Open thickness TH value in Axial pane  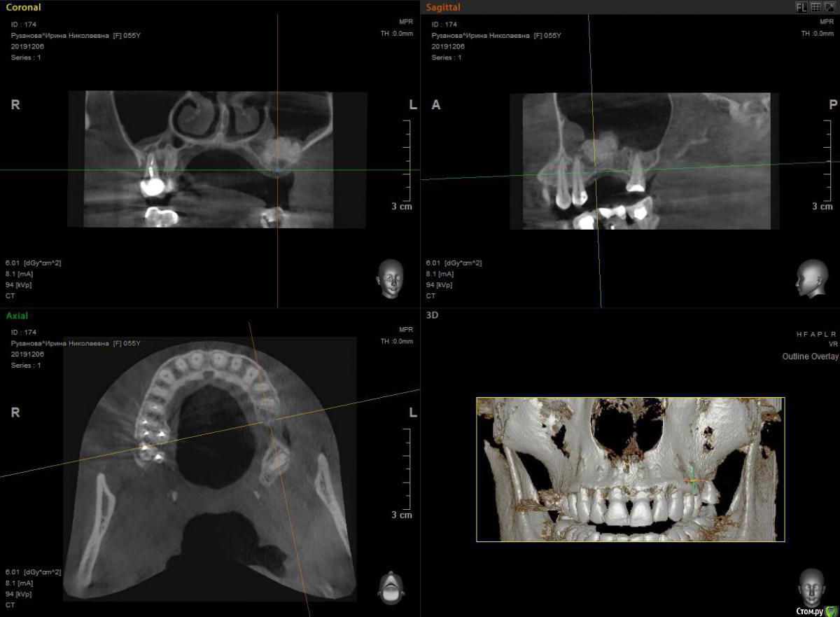[x=396, y=341]
